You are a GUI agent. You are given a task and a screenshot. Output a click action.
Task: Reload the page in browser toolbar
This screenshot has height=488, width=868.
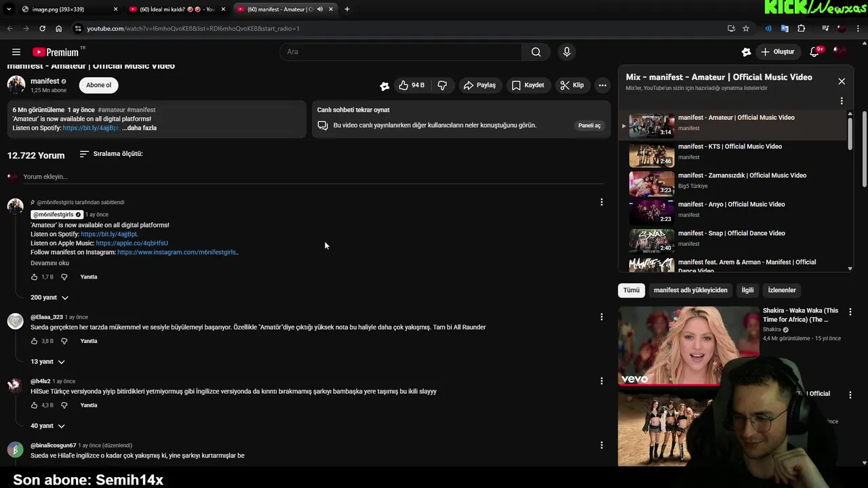[42, 28]
